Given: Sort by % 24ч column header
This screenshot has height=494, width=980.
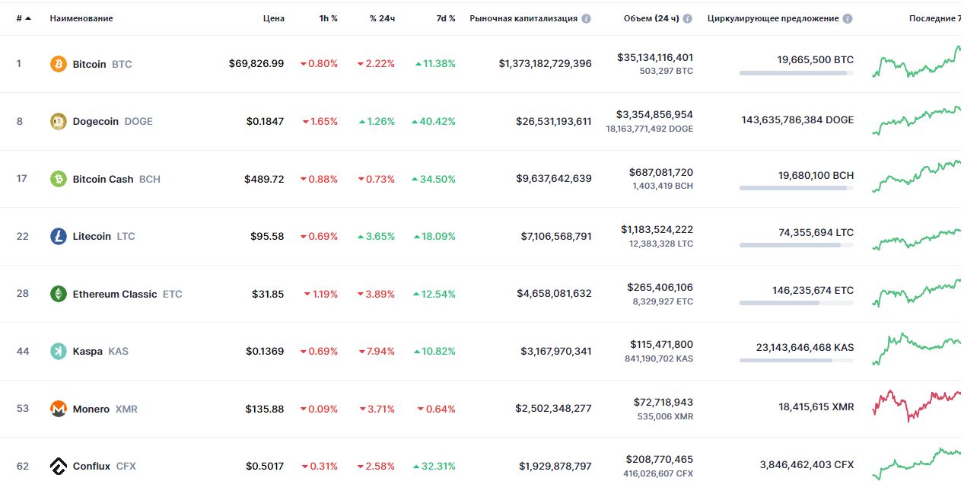Looking at the screenshot, I should point(382,18).
